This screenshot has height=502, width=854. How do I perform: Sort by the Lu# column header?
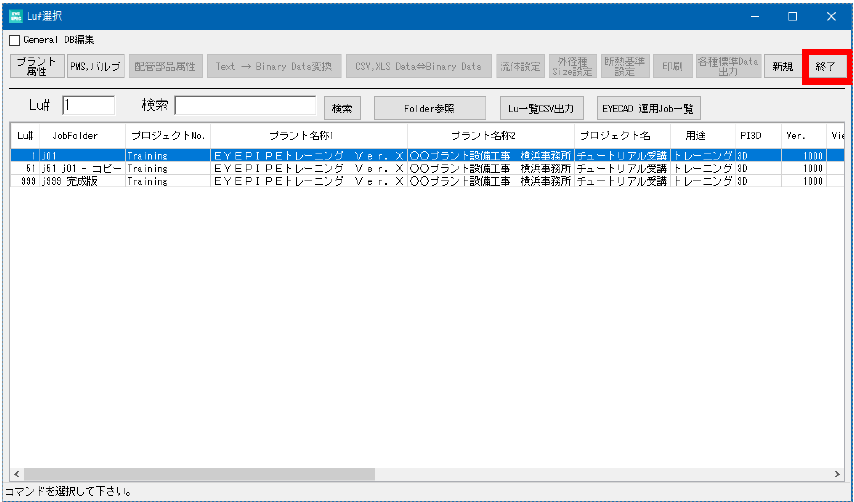[x=25, y=136]
